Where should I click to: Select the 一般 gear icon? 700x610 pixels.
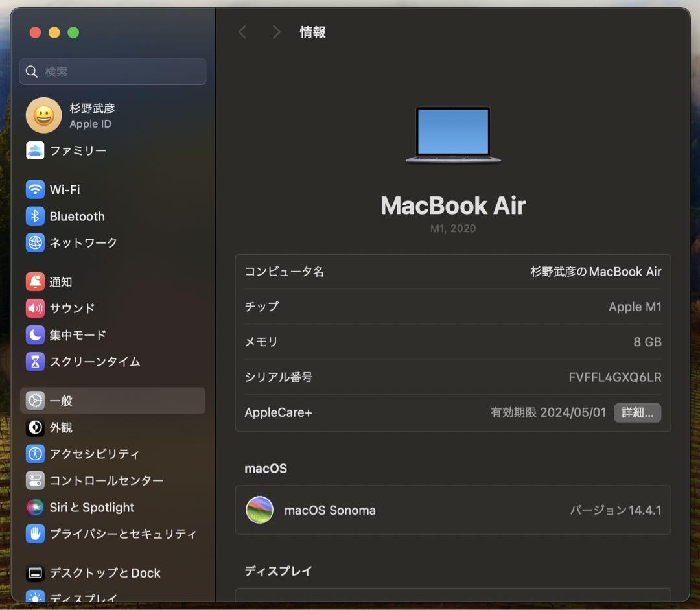(x=35, y=401)
